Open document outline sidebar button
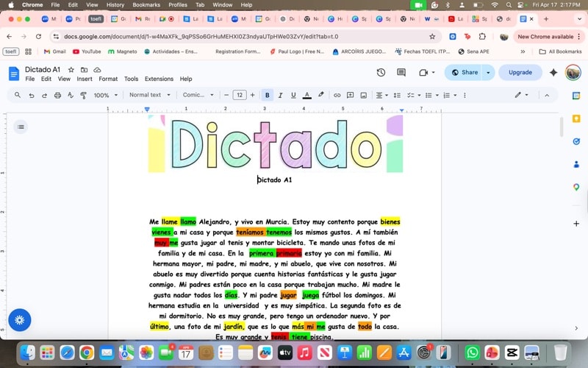Viewport: 588px width, 368px height. point(21,127)
